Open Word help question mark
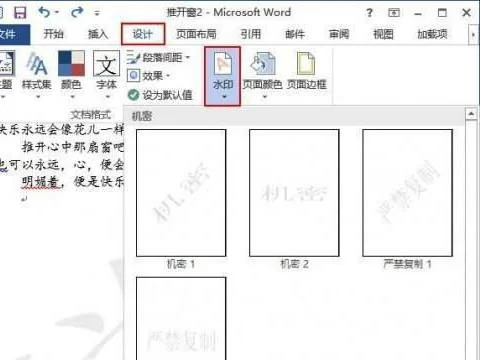This screenshot has height=360, width=480. (369, 13)
